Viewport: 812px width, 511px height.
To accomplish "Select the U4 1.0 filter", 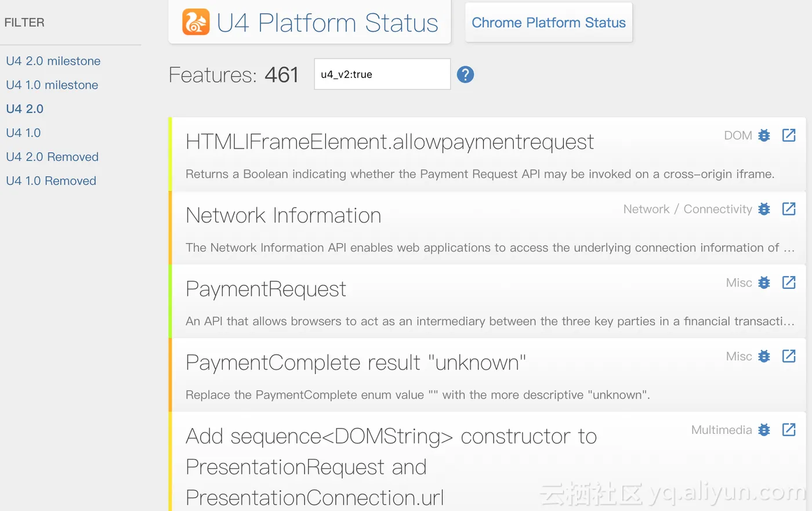I will pyautogui.click(x=24, y=132).
